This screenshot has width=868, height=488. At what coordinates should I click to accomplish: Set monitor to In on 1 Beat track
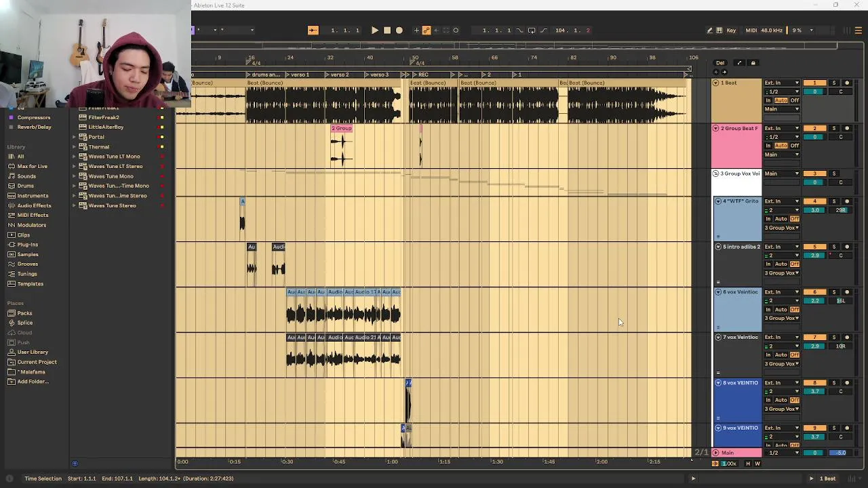(x=768, y=100)
